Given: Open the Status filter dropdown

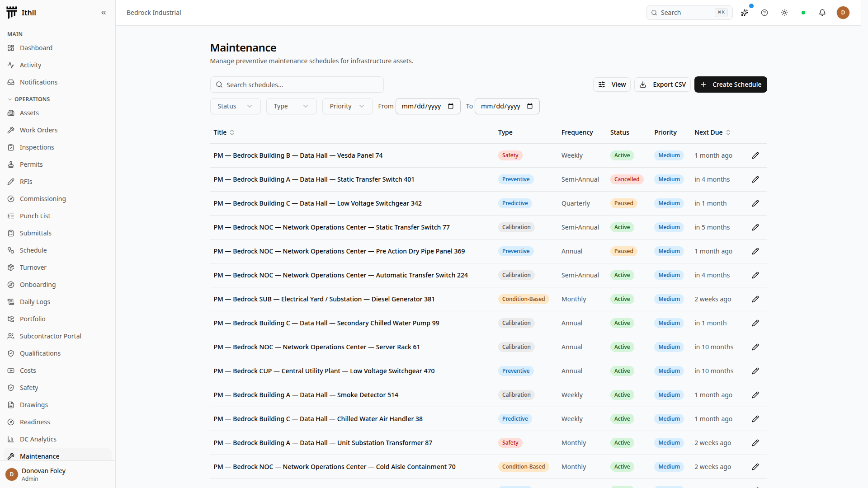Looking at the screenshot, I should pyautogui.click(x=235, y=106).
